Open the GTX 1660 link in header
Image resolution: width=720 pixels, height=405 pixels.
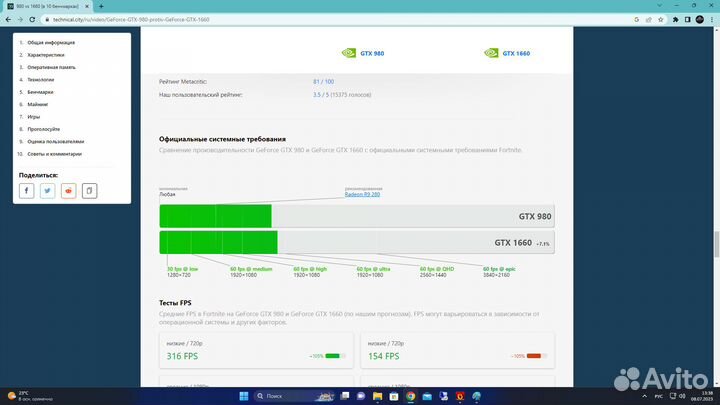(x=516, y=53)
